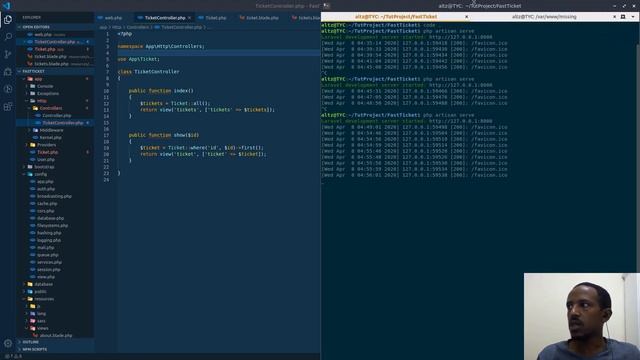
Task: Open the Manage gear in activity bar
Action: pos(8,343)
